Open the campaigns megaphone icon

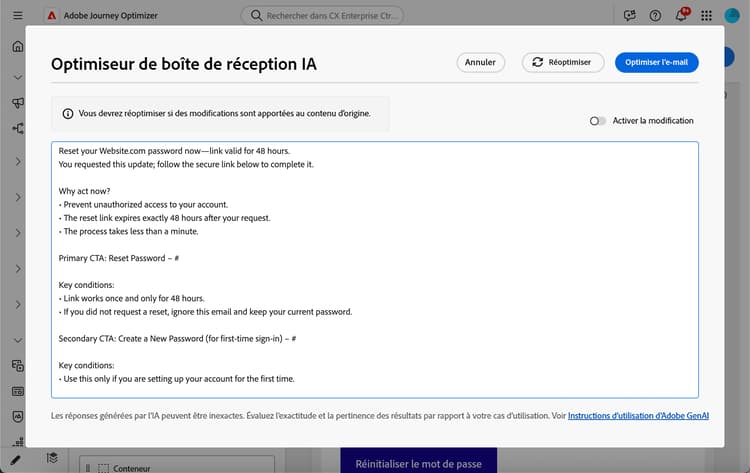coord(18,102)
